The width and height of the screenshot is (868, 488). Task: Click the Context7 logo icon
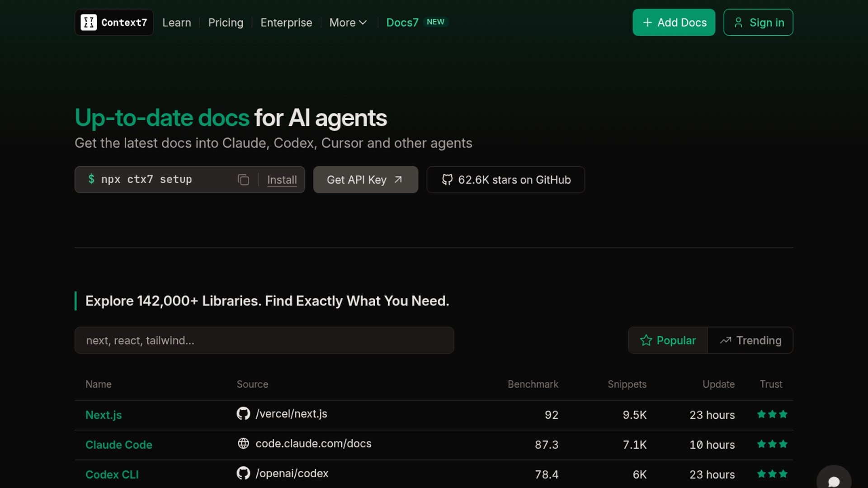[x=89, y=22]
